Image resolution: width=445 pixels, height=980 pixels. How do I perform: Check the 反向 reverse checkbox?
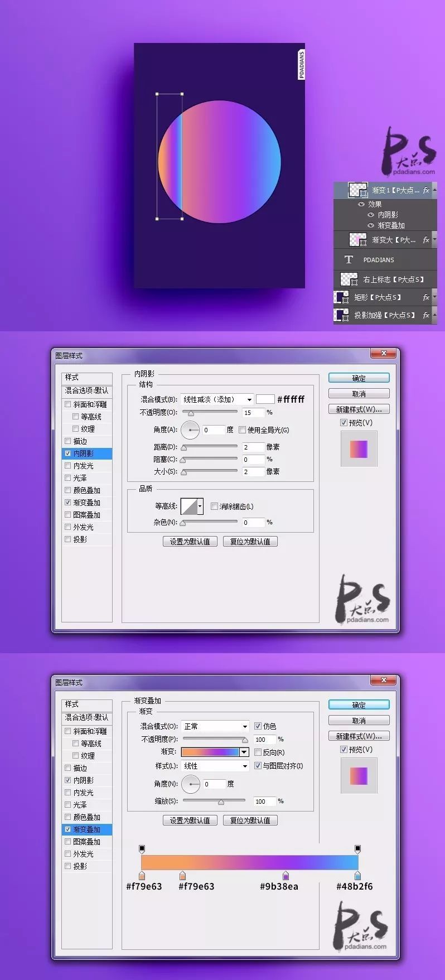tap(258, 752)
